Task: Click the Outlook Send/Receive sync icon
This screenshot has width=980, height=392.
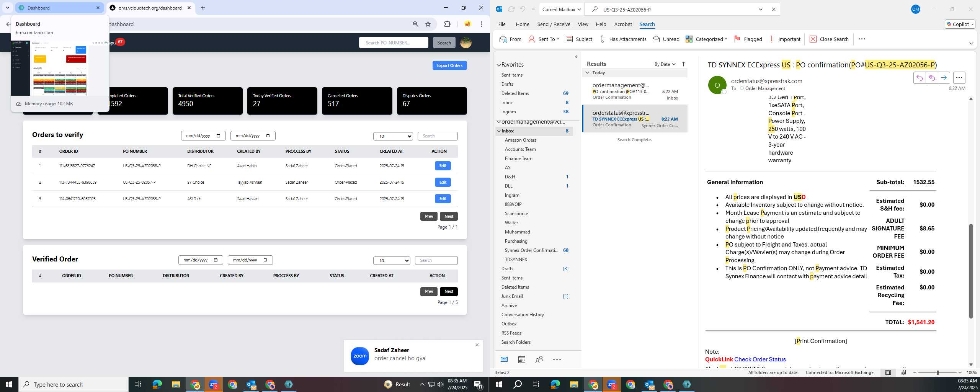Action: [511, 9]
